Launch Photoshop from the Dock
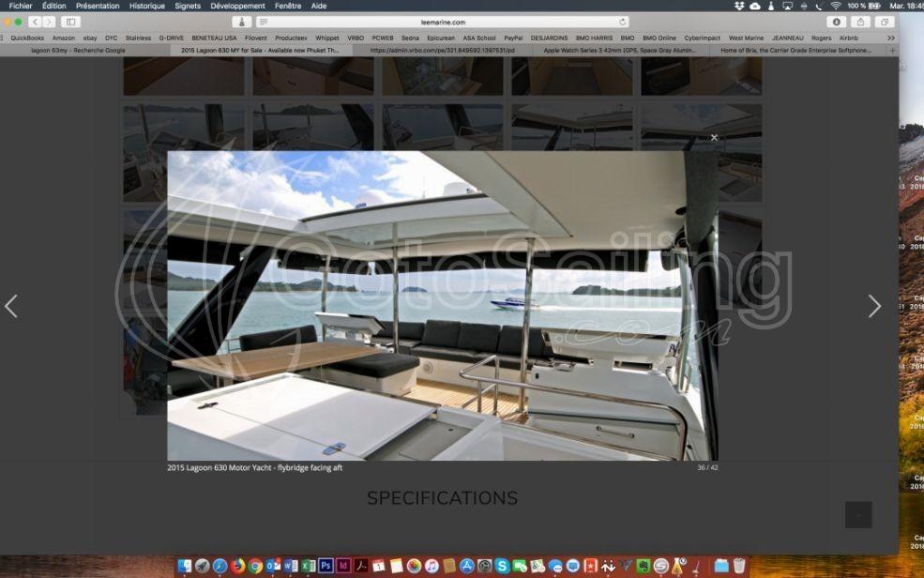Viewport: 924px width, 578px height. [x=326, y=566]
